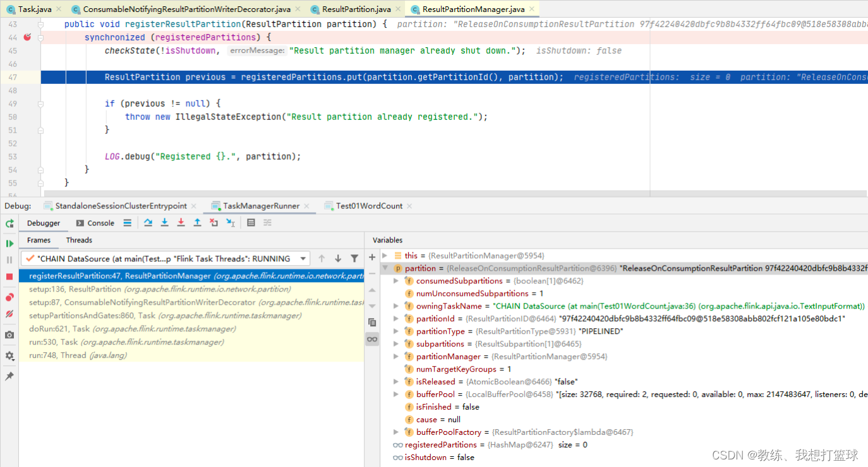Step over

click(x=148, y=223)
